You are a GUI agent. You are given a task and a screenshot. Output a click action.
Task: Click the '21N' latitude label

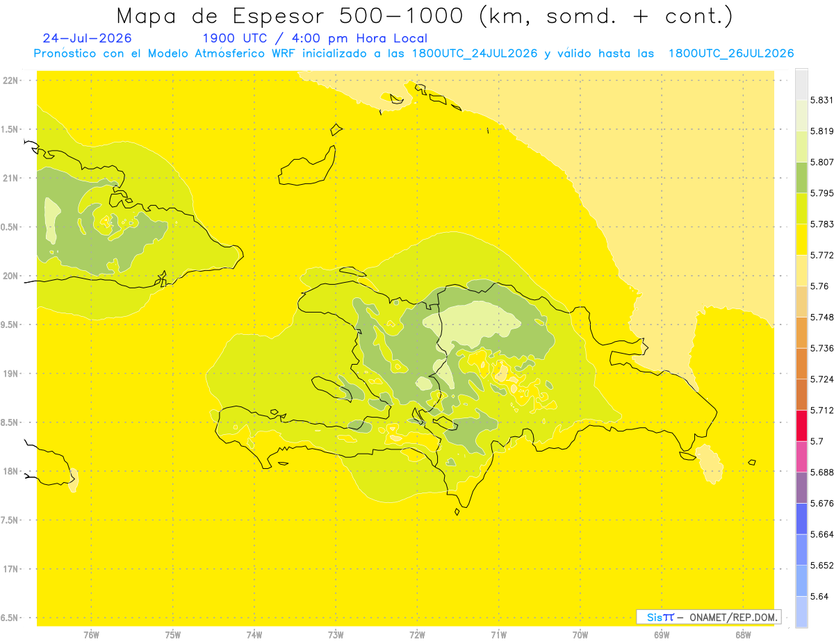11,178
